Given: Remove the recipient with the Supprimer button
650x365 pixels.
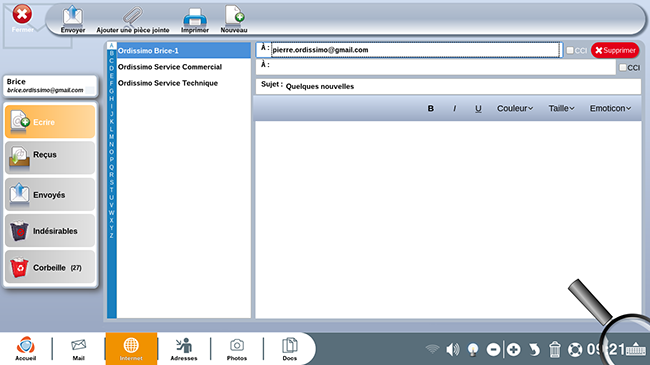Looking at the screenshot, I should pos(615,50).
